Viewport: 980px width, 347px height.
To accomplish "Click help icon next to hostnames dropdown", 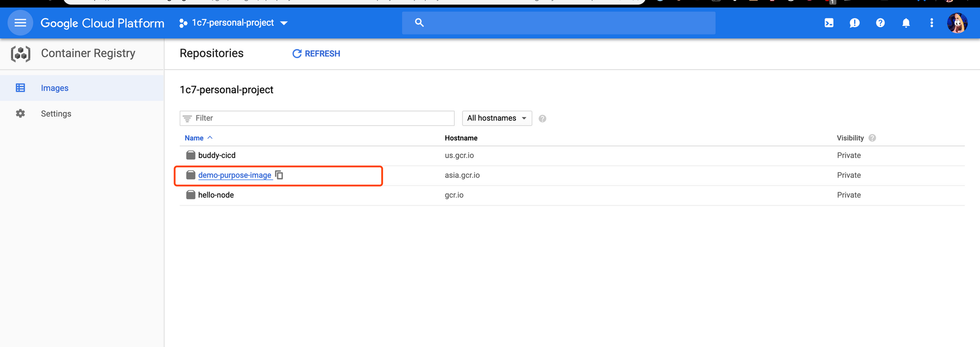I will pyautogui.click(x=542, y=118).
